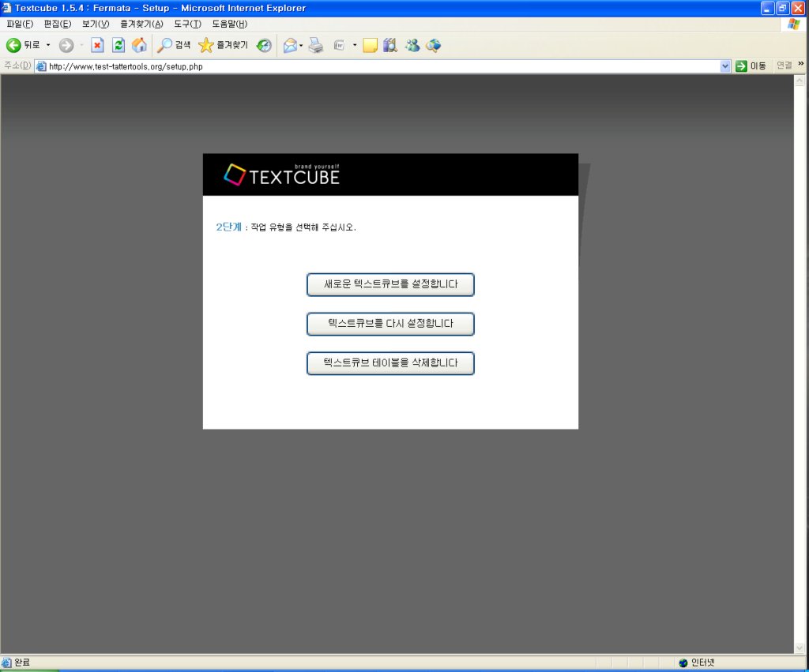Click the globe with magnifier toolbar icon

[x=434, y=45]
